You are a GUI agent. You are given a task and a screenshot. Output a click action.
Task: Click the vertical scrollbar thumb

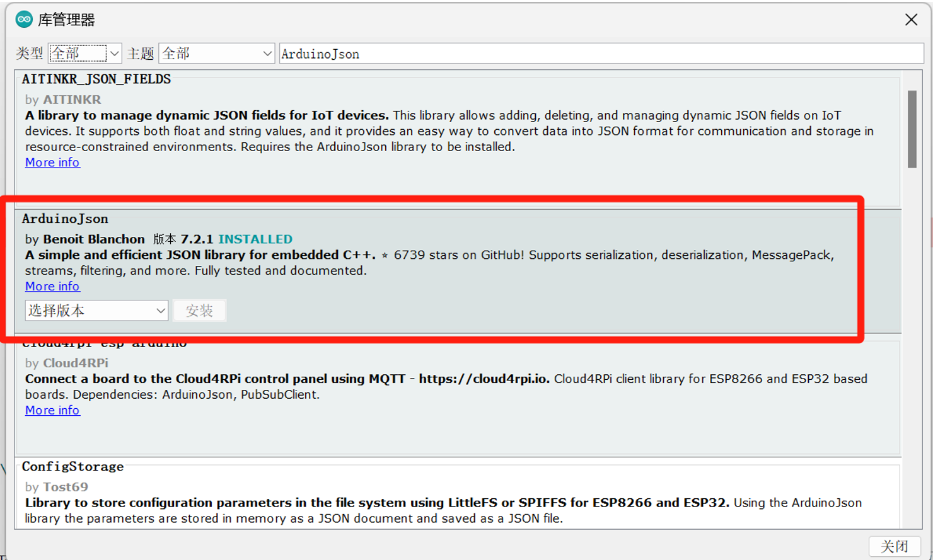912,129
